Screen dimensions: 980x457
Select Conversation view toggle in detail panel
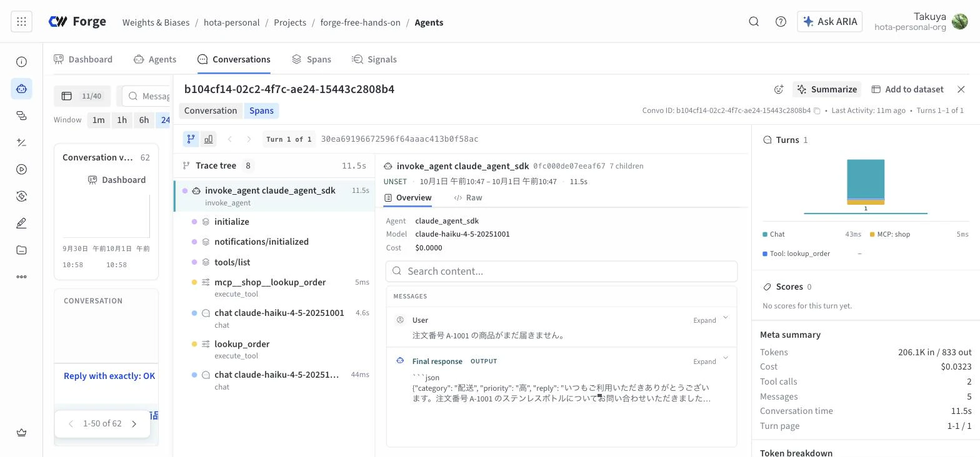tap(211, 111)
